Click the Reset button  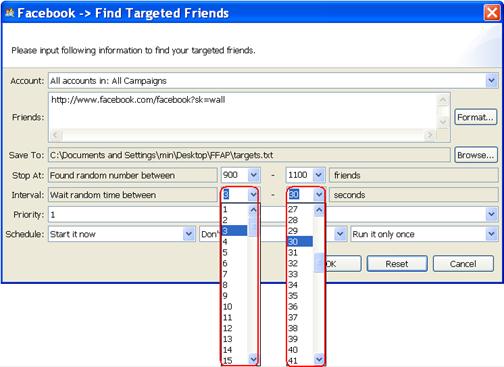(397, 264)
